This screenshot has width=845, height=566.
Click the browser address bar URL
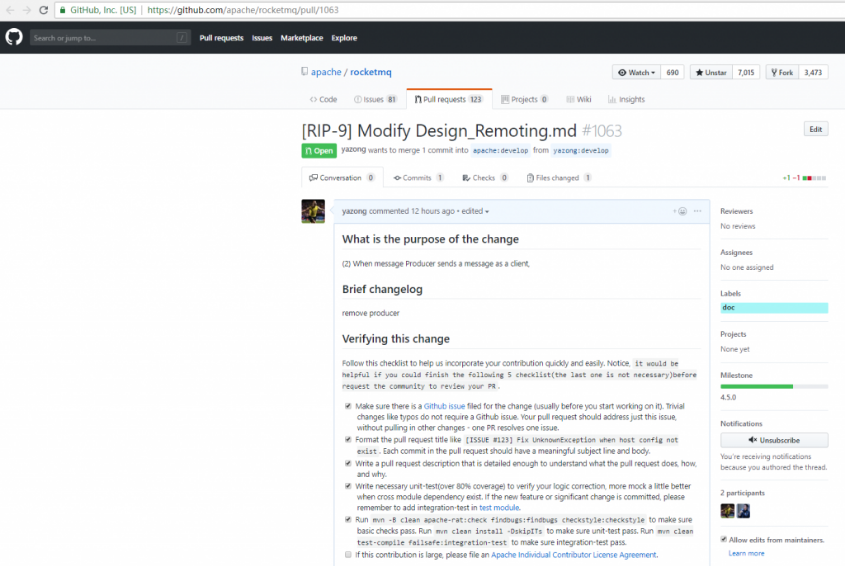click(x=243, y=10)
